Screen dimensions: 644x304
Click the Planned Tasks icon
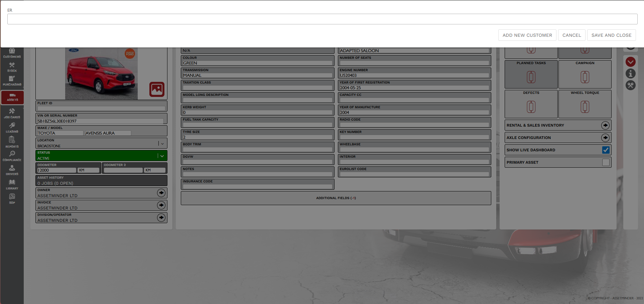pyautogui.click(x=531, y=77)
